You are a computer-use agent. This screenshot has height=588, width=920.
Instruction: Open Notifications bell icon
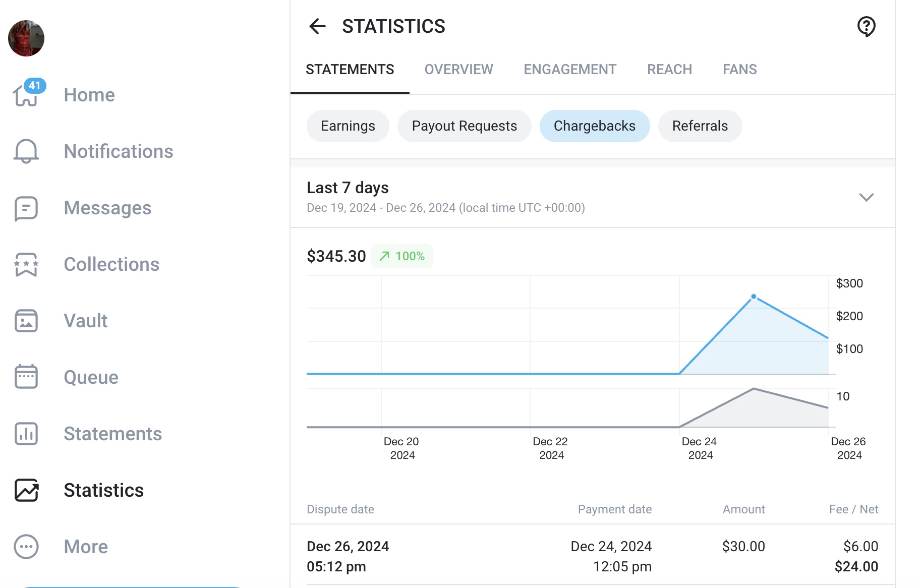pos(26,151)
